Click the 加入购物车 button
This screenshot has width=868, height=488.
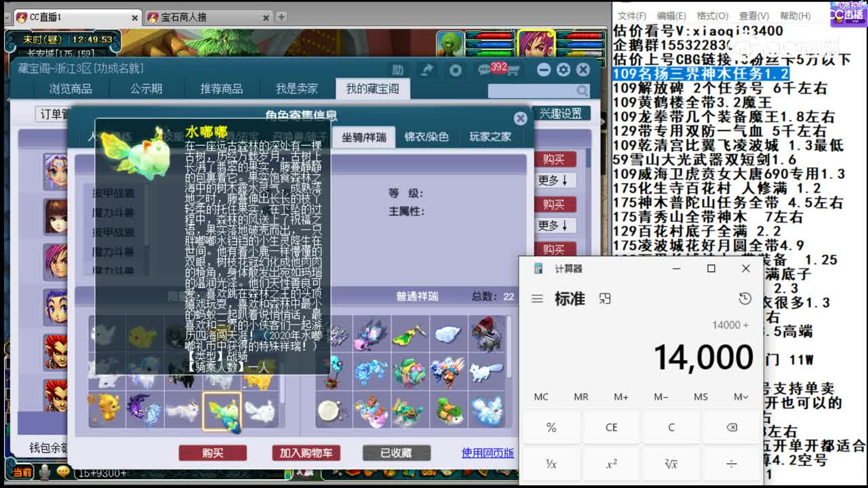click(x=307, y=453)
